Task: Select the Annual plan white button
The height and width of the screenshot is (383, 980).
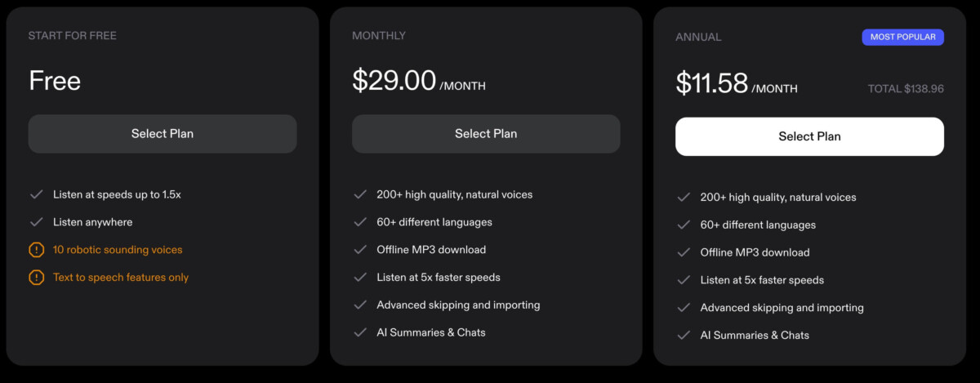Action: pyautogui.click(x=809, y=136)
